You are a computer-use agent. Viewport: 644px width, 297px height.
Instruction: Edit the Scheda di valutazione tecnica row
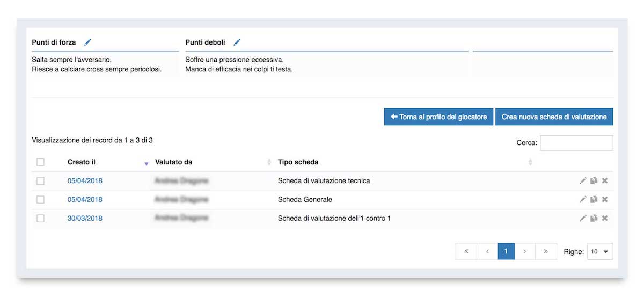(x=583, y=181)
